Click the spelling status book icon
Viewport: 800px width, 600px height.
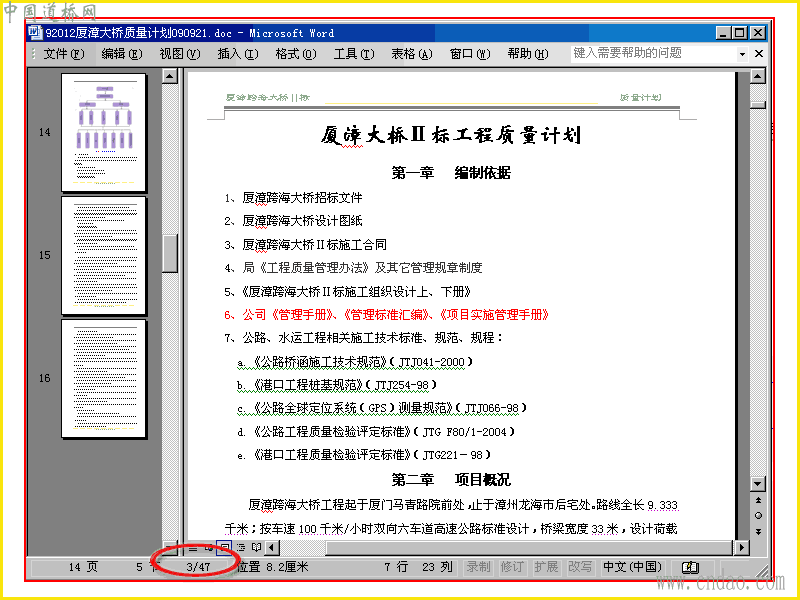pos(690,567)
